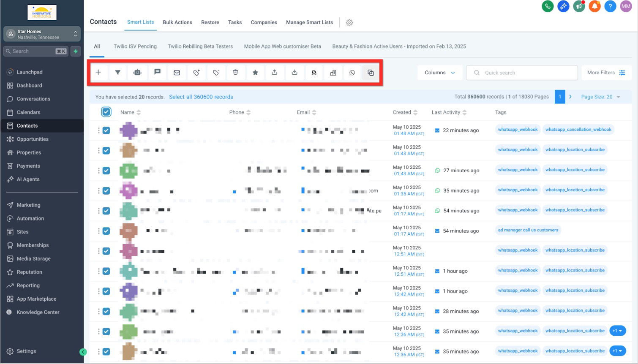Click the ad manager call us customers tag
638x364 pixels.
pyautogui.click(x=528, y=230)
